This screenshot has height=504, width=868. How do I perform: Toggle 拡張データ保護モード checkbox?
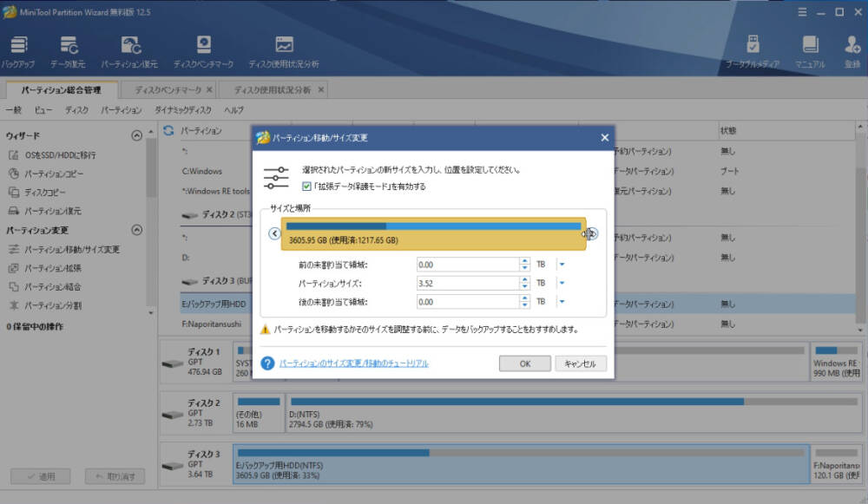coord(306,187)
